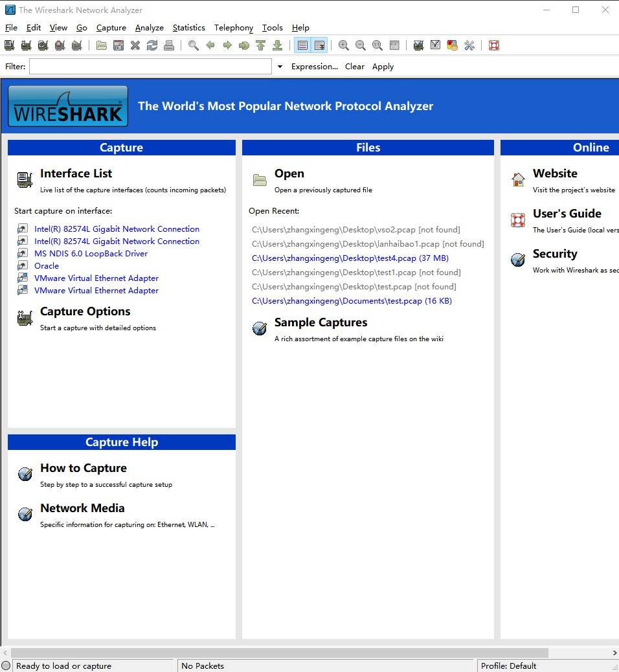Open the View menu
This screenshot has height=672, width=619.
pos(58,27)
